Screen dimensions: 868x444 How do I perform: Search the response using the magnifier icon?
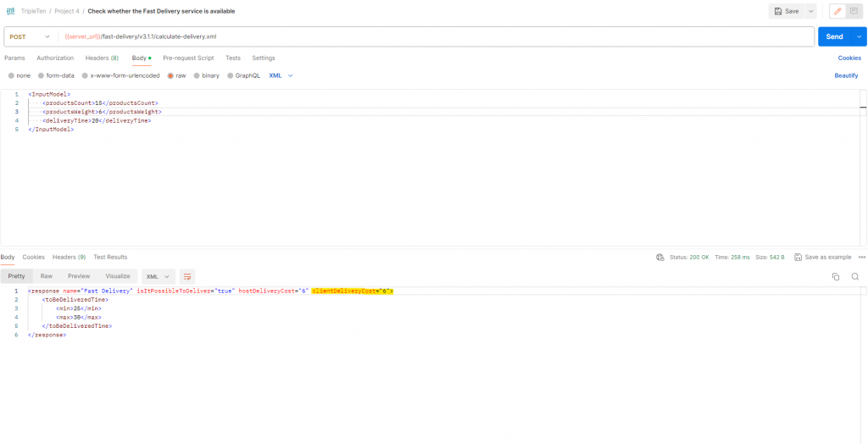click(855, 276)
